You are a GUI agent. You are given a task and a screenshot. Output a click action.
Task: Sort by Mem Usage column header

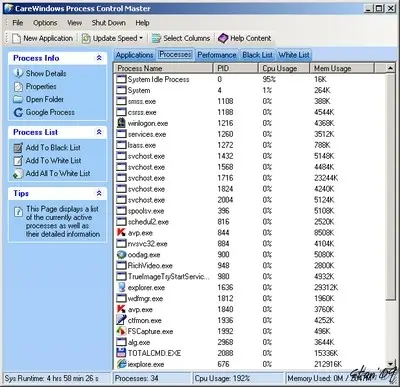tap(342, 68)
